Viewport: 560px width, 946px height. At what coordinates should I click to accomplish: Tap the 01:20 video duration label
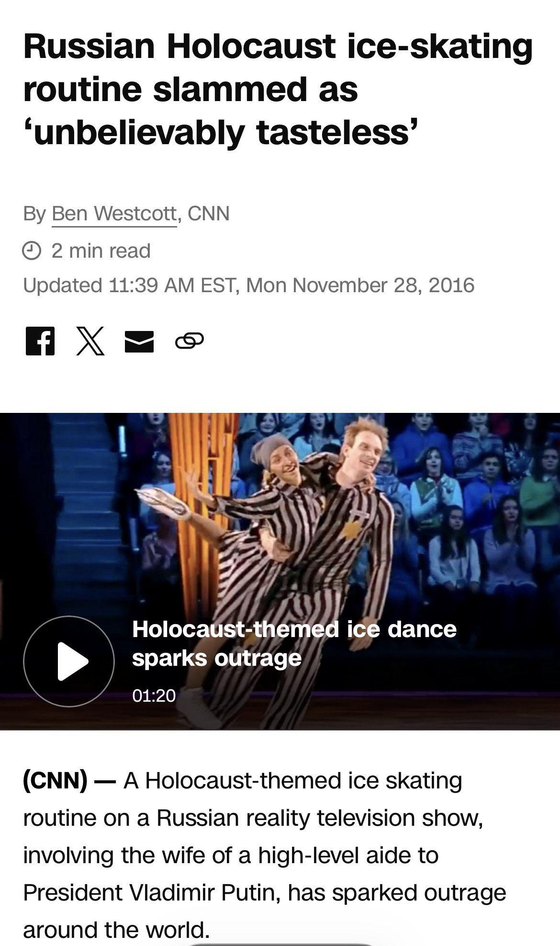coord(154,695)
